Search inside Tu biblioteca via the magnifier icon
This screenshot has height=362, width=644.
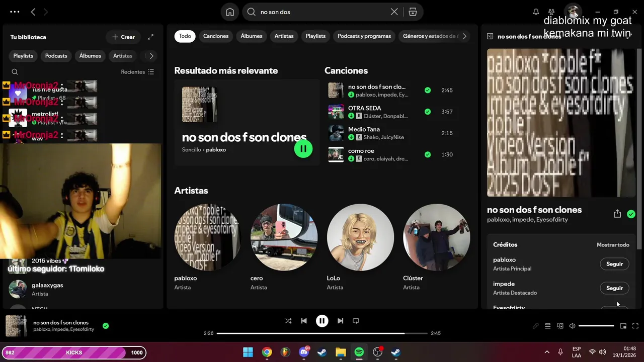click(15, 72)
